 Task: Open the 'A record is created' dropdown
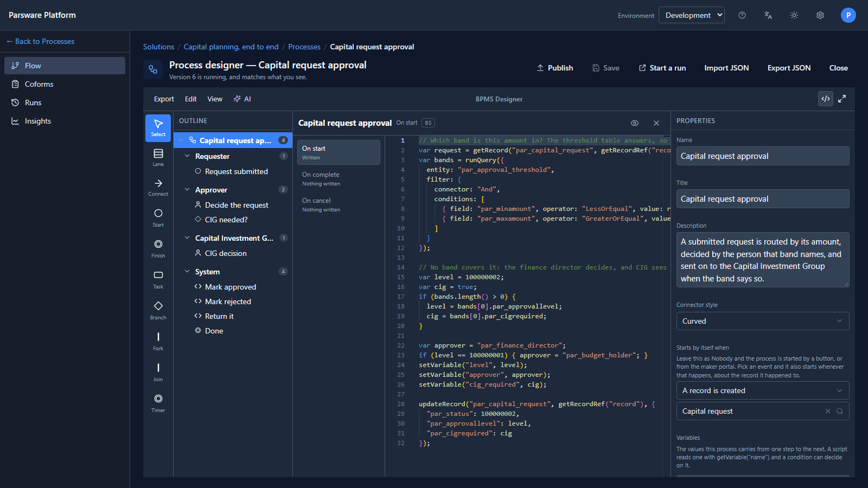point(763,390)
